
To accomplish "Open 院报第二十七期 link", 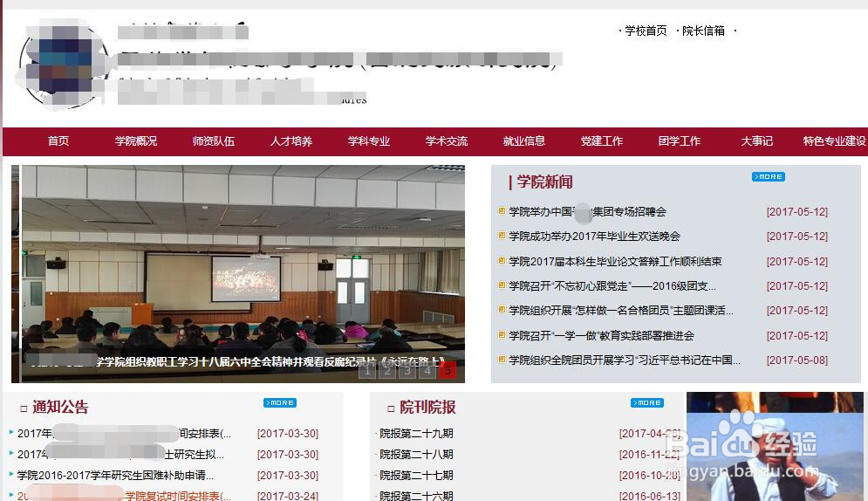I will 416,476.
